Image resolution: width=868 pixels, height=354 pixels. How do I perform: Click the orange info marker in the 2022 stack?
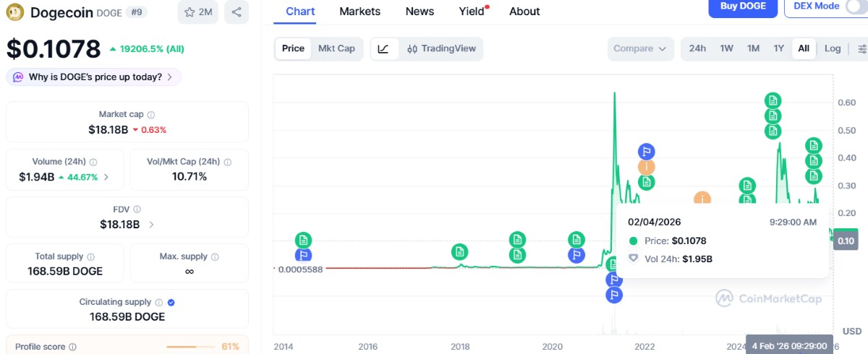point(647,167)
